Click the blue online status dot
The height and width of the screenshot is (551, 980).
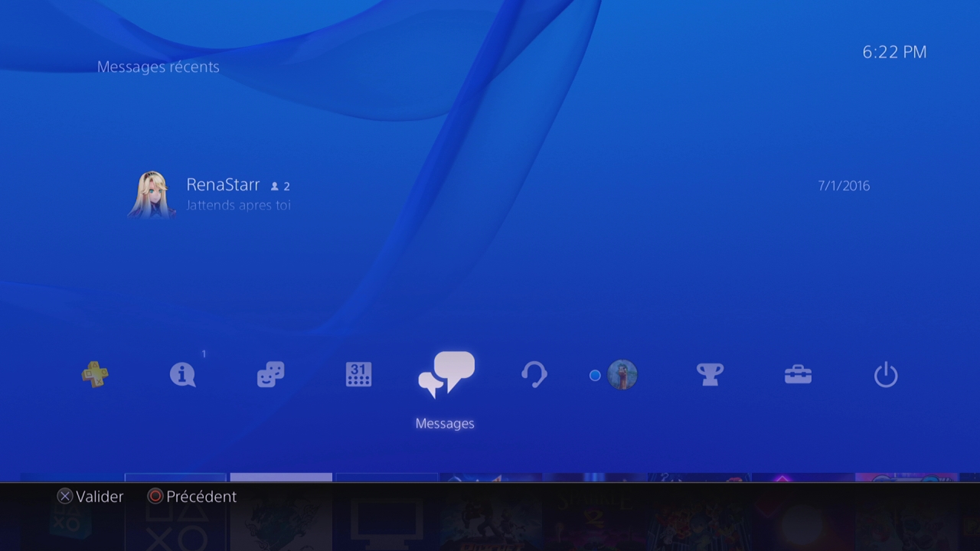[595, 376]
